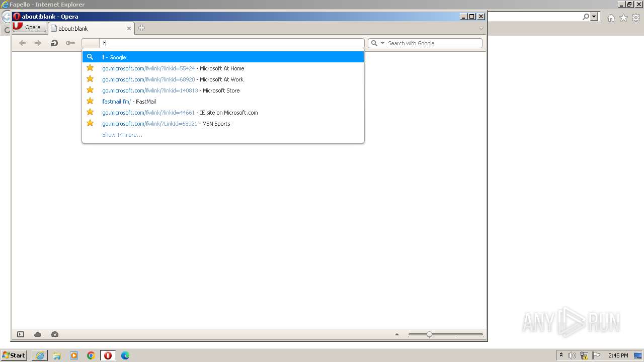This screenshot has height=362, width=644.
Task: Open MSN Sports suggestion
Action: point(223,124)
